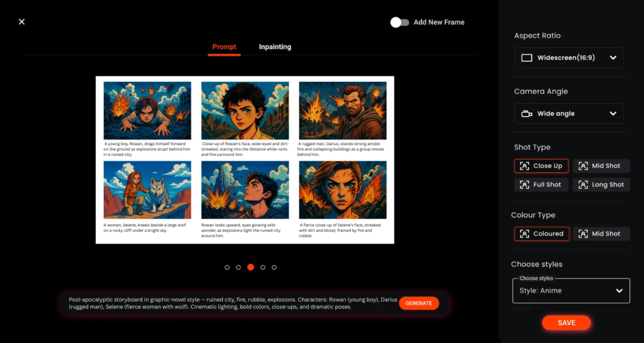Viewport: 644px width, 343px height.
Task: Jump to the last carousel page dot
Action: (274, 268)
